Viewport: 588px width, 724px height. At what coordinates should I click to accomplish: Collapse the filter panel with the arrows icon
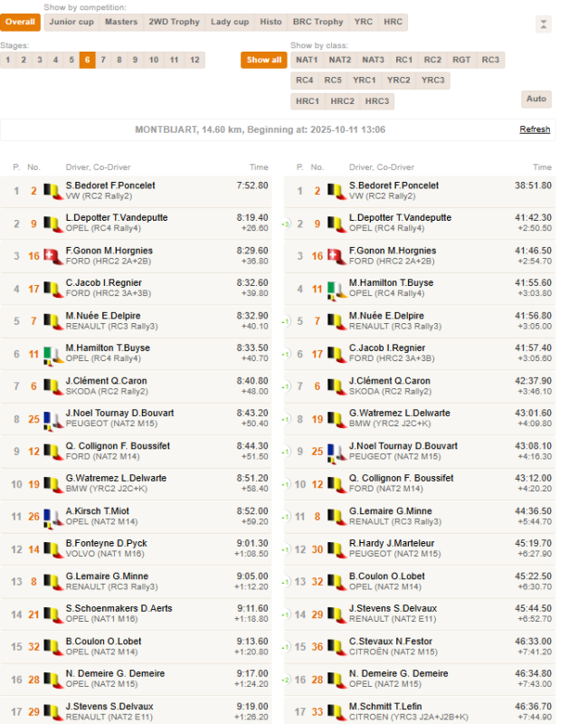[543, 24]
